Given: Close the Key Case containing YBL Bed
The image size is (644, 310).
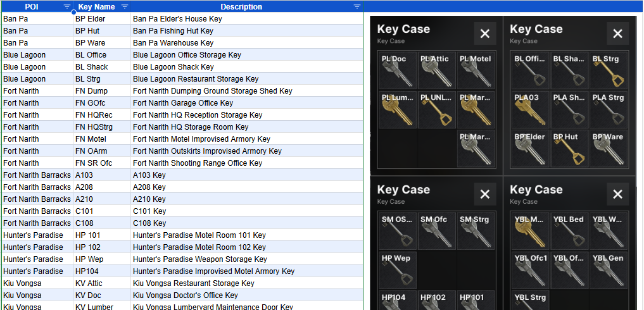Looking at the screenshot, I should tap(617, 194).
